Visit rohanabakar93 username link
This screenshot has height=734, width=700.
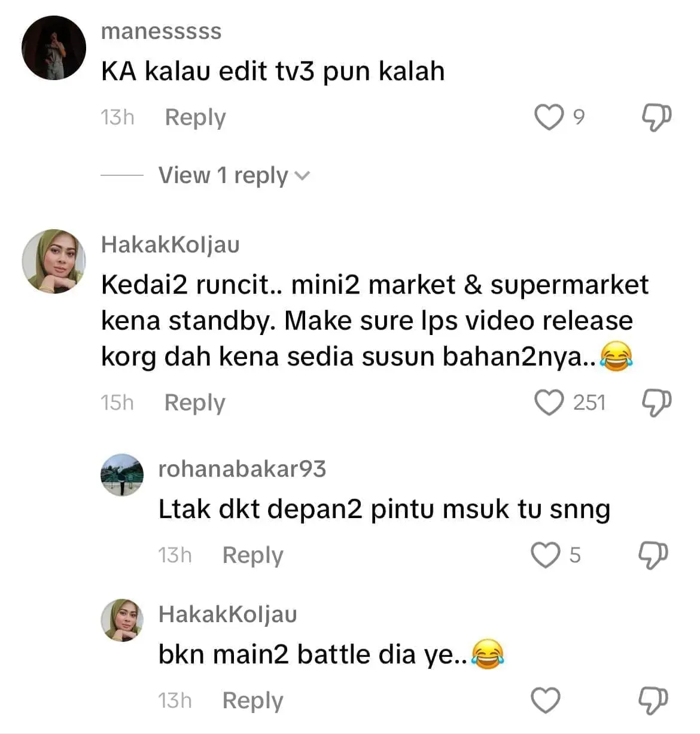coord(242,469)
